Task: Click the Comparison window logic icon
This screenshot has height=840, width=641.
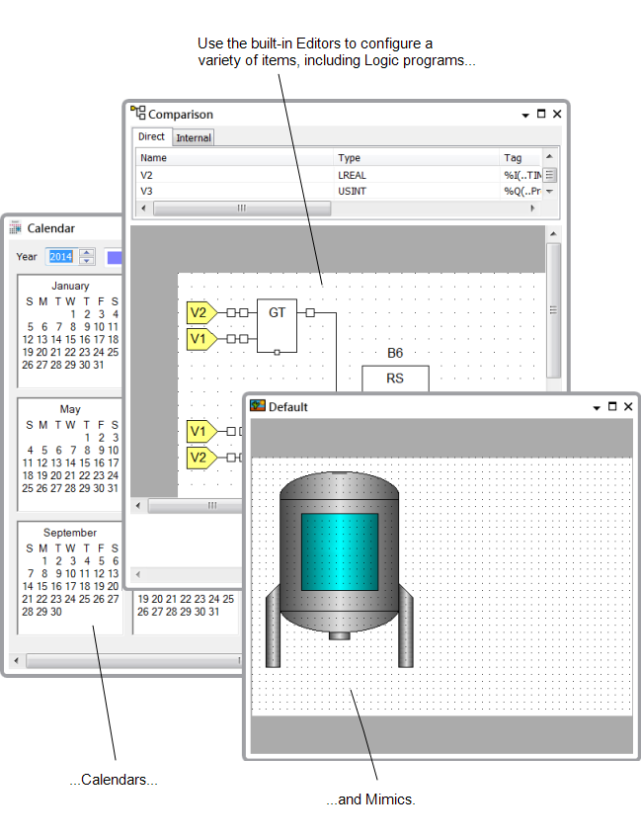Action: point(138,114)
